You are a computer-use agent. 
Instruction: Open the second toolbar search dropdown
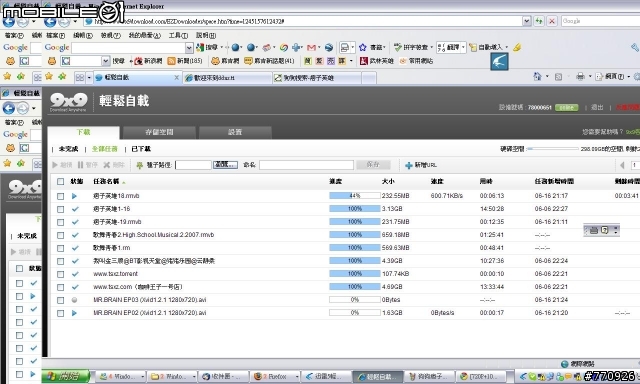pyautogui.click(x=106, y=61)
